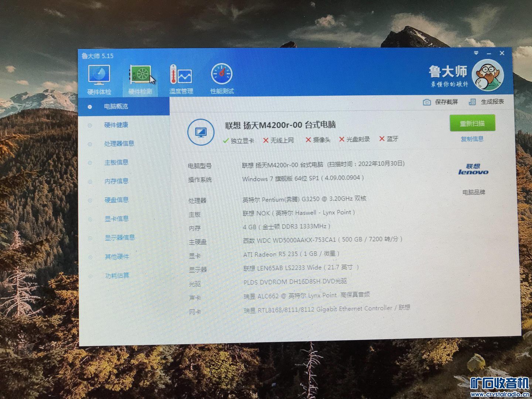The image size is (532, 399).
Task: Switch to 温度管理 temperature management
Action: pos(181,80)
